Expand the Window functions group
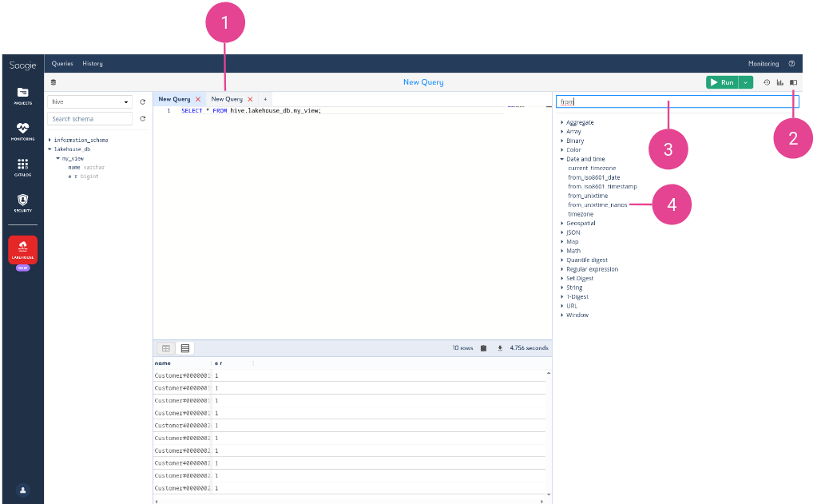This screenshot has height=504, width=821. 561,315
